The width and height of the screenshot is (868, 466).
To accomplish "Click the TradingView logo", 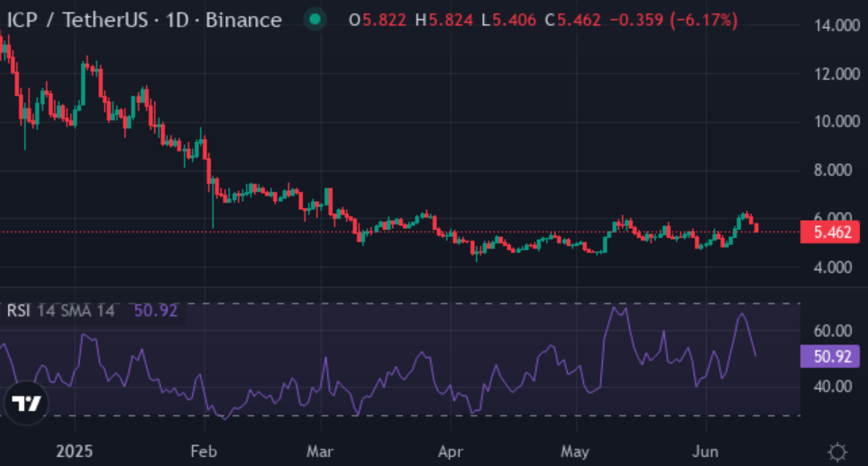I will tap(27, 404).
